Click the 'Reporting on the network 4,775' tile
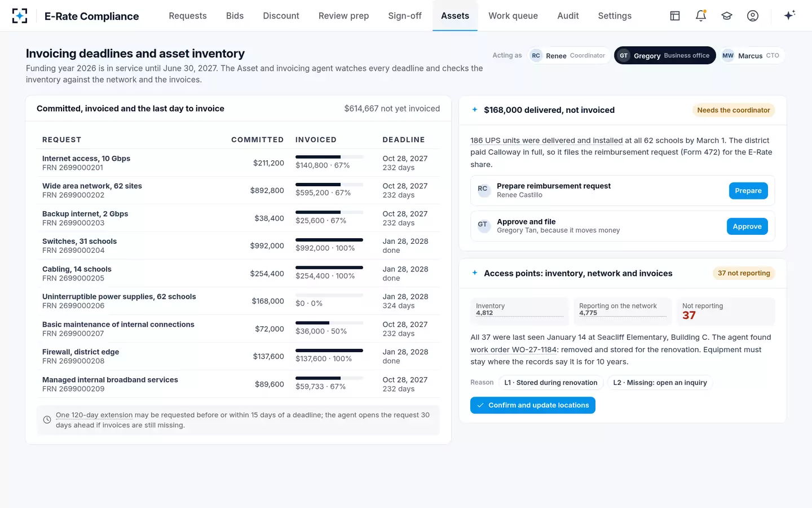Screen dimensions: 812x508 click(x=623, y=312)
